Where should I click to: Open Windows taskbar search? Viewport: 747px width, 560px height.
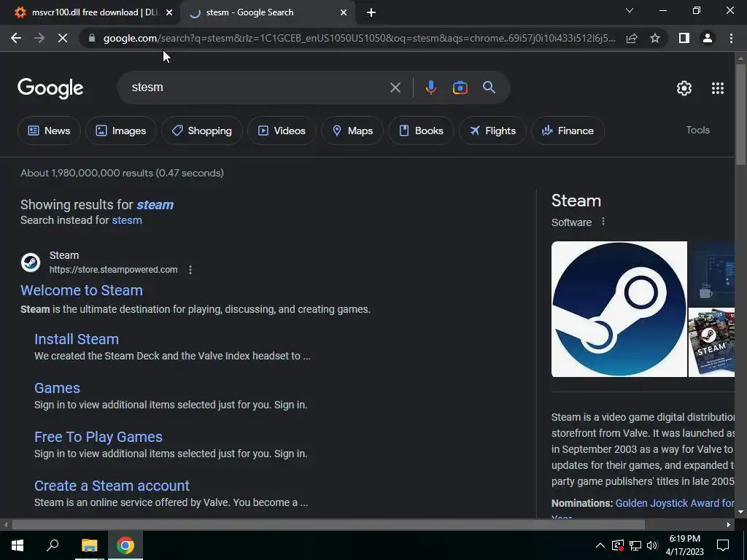tap(53, 545)
